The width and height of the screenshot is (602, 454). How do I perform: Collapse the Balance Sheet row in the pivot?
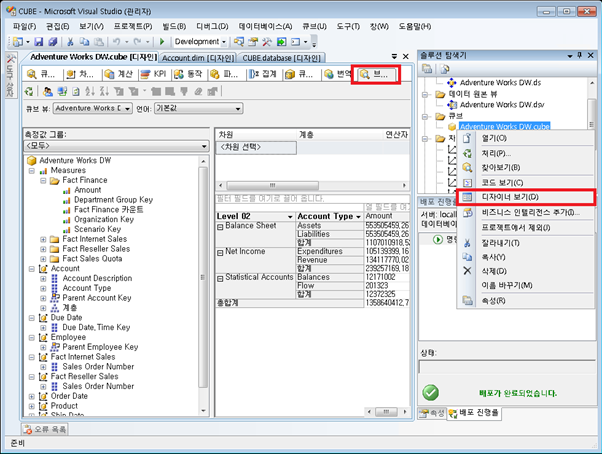pyautogui.click(x=220, y=227)
